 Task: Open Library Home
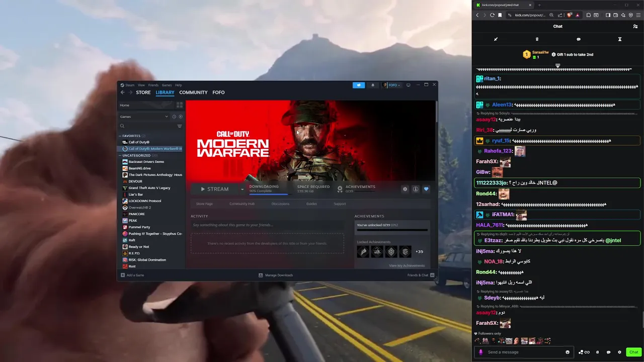(x=146, y=105)
